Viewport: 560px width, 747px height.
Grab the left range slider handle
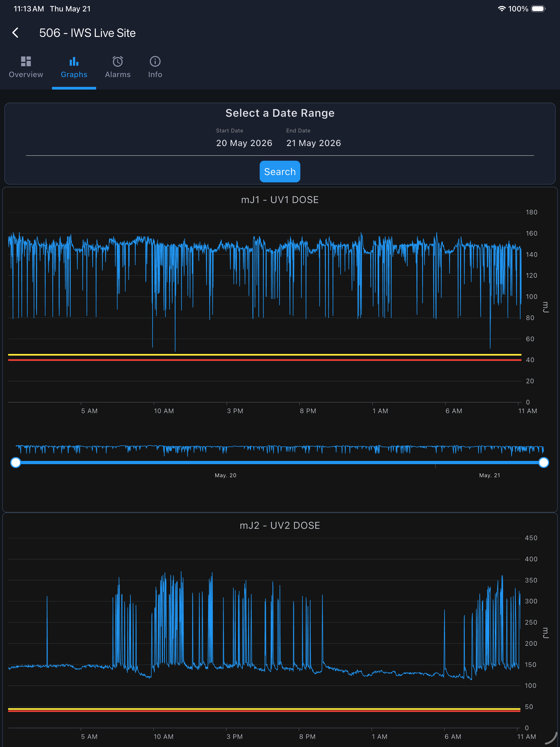pos(15,462)
